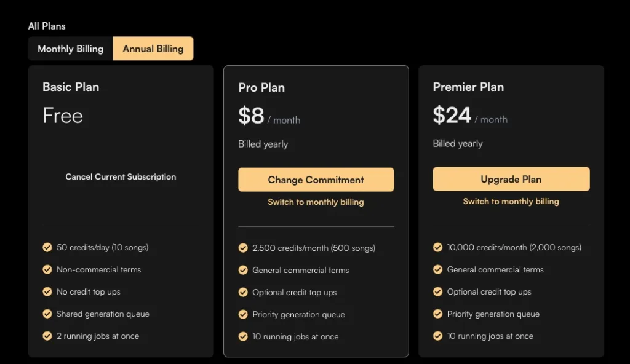Click the Upgrade Plan button
630x364 pixels.
pos(511,179)
